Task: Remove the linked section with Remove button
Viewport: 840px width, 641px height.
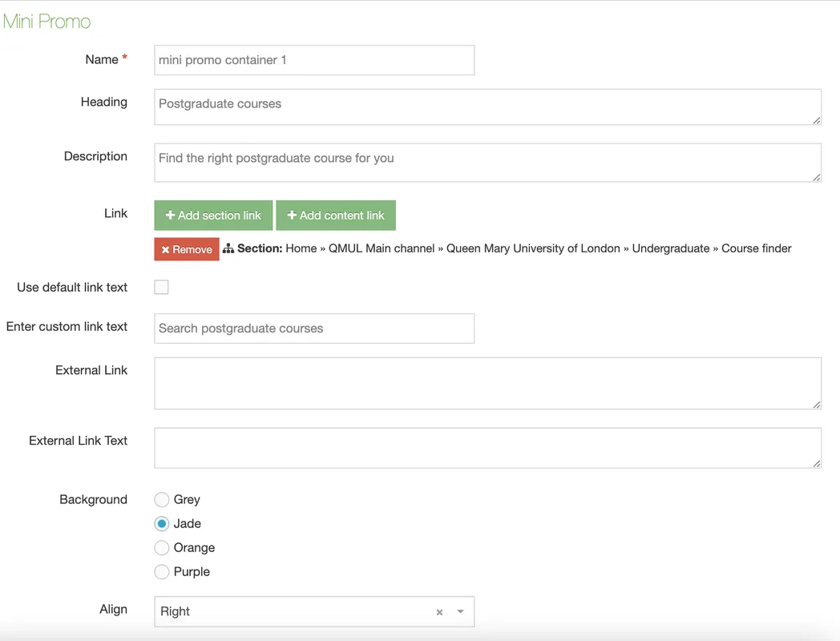Action: (x=187, y=249)
